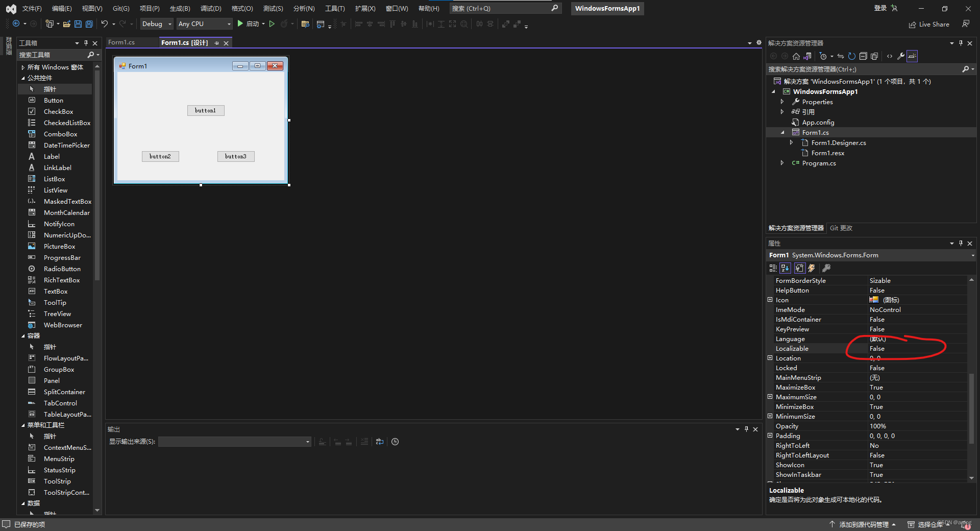Open the 调试(D) menu
This screenshot has height=531, width=980.
tap(211, 9)
